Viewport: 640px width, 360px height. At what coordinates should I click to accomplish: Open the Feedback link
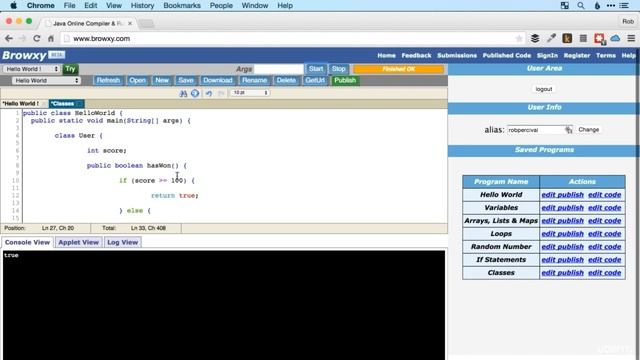(416, 56)
